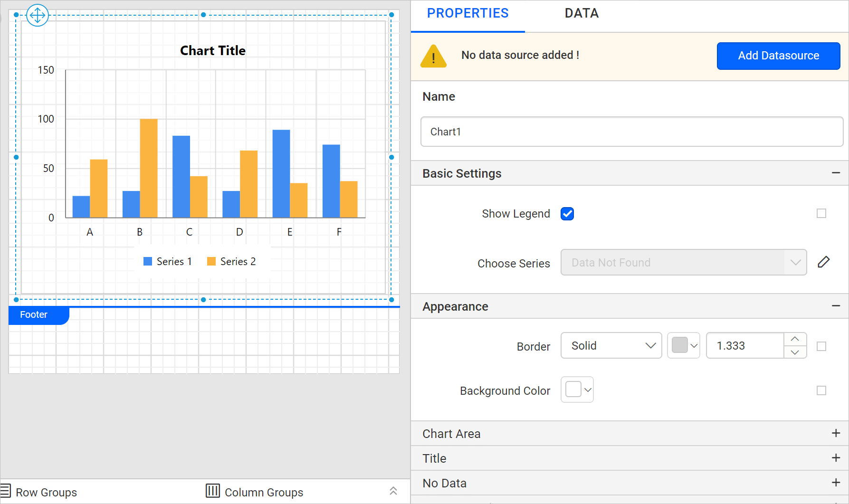Uncheck the Show Legend checkbox

click(x=567, y=214)
